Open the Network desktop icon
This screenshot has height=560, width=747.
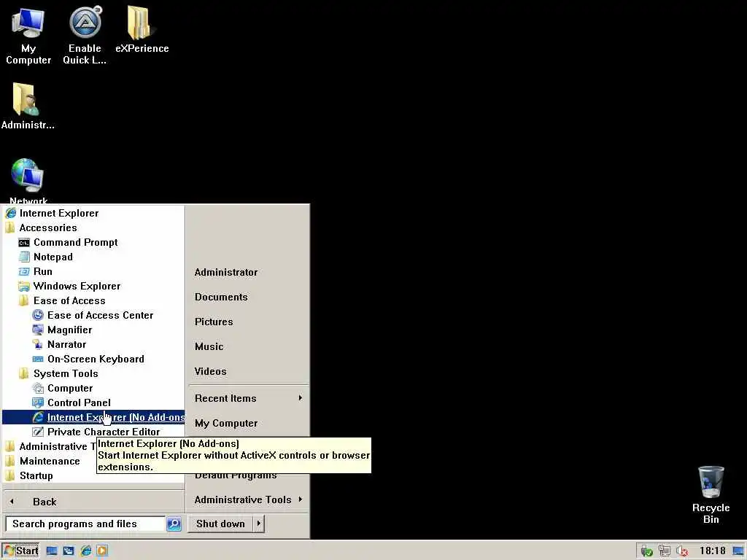[x=28, y=181]
